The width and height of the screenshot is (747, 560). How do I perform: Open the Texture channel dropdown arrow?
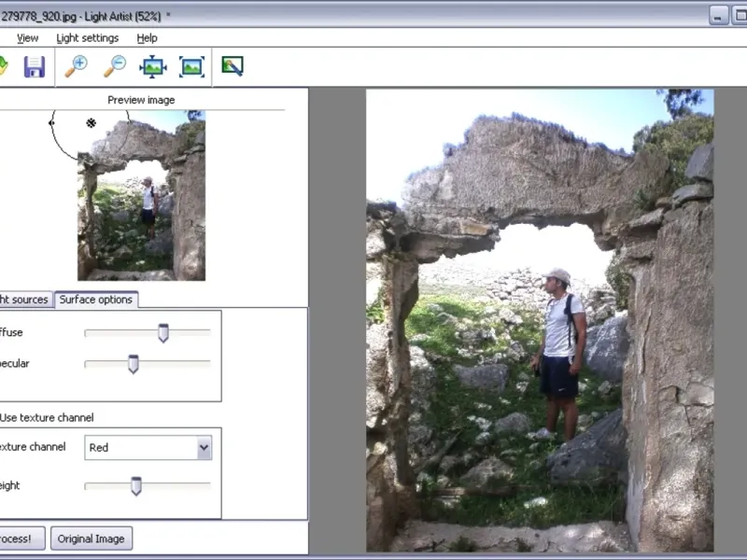(204, 448)
